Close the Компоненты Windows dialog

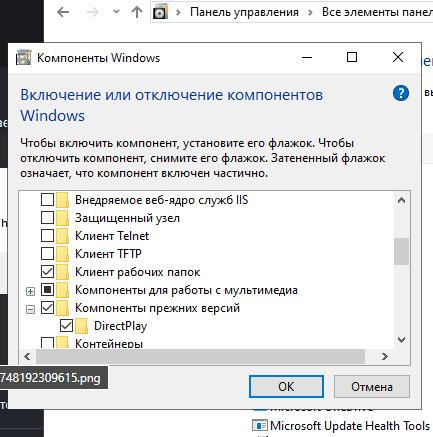398,57
